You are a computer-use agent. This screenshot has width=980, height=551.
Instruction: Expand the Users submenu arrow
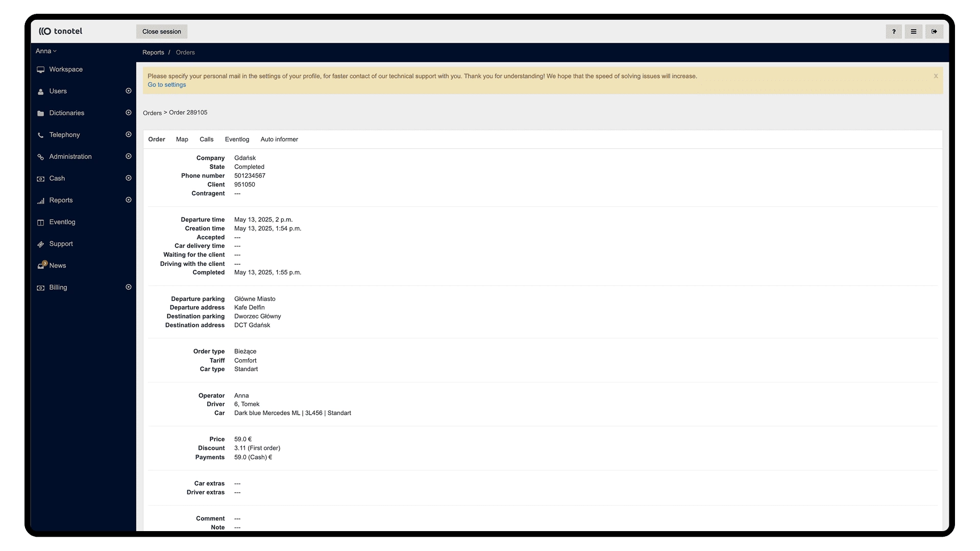click(129, 91)
